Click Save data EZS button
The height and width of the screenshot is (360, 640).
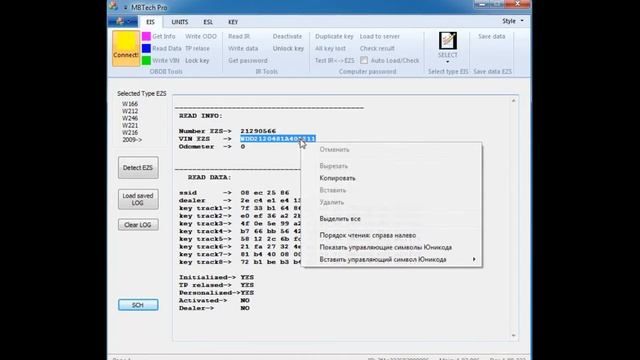point(492,36)
